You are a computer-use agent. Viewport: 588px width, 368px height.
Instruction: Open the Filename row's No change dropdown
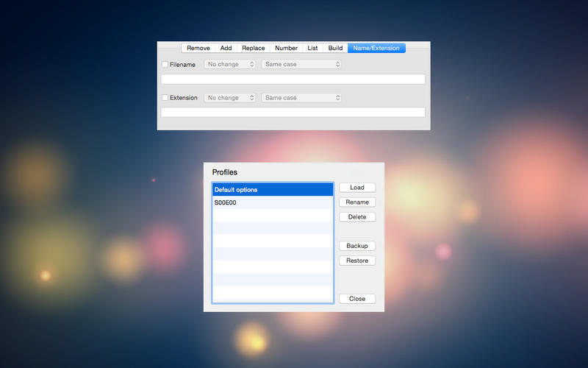(229, 65)
